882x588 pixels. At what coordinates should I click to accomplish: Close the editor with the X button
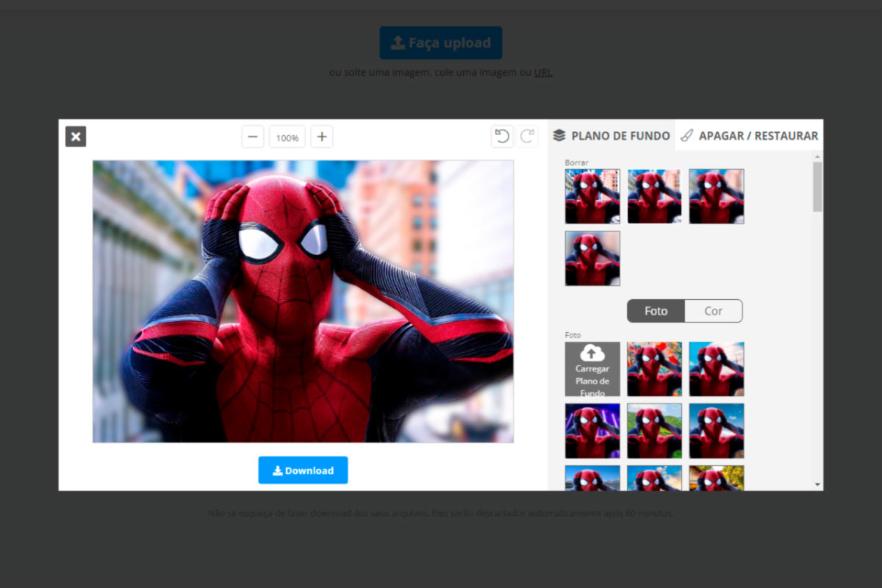tap(76, 137)
